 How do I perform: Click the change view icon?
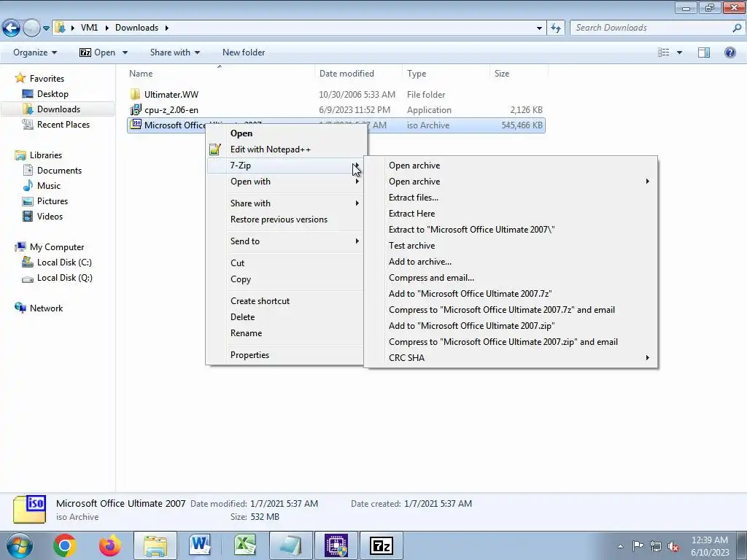click(x=664, y=52)
